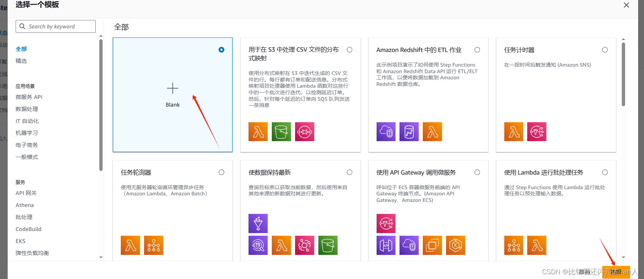644x279 pixels.
Task: Click the Amazon Redshift 中的 ETL 作业 title
Action: click(419, 50)
